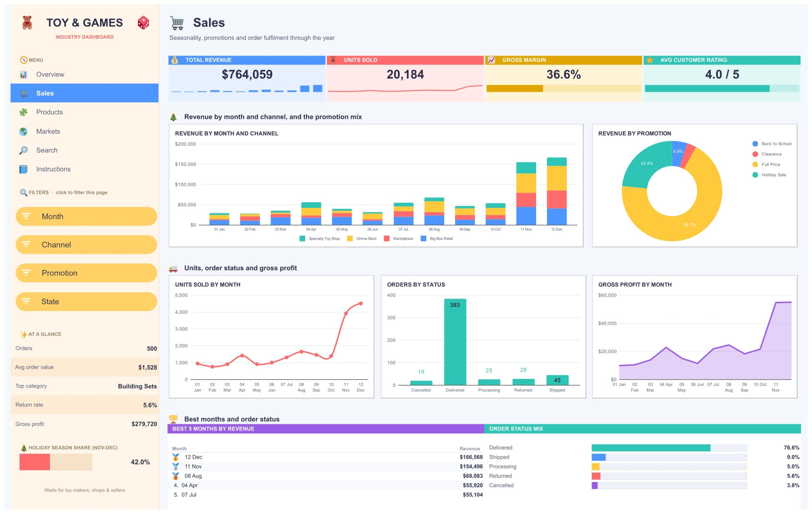
Task: Click the Clearance legend color swatch
Action: pyautogui.click(x=755, y=154)
